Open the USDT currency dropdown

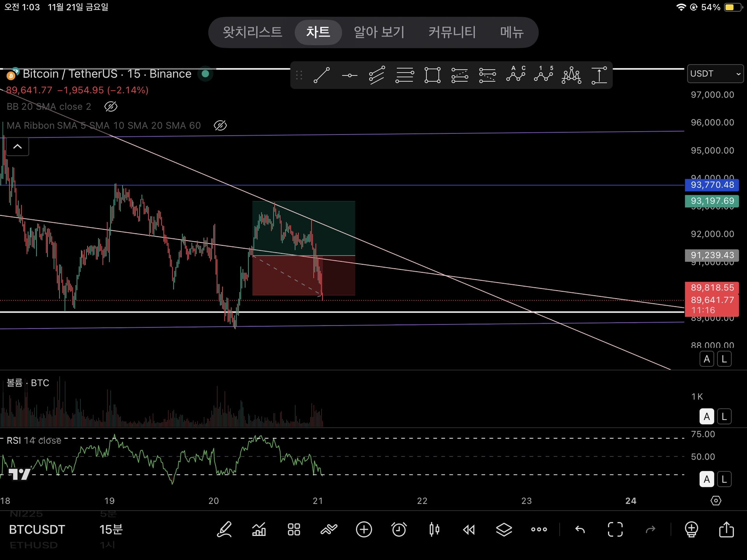point(715,74)
